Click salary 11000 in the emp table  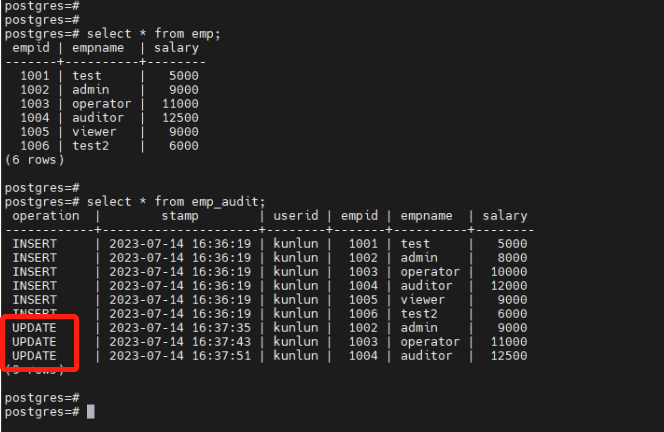179,103
